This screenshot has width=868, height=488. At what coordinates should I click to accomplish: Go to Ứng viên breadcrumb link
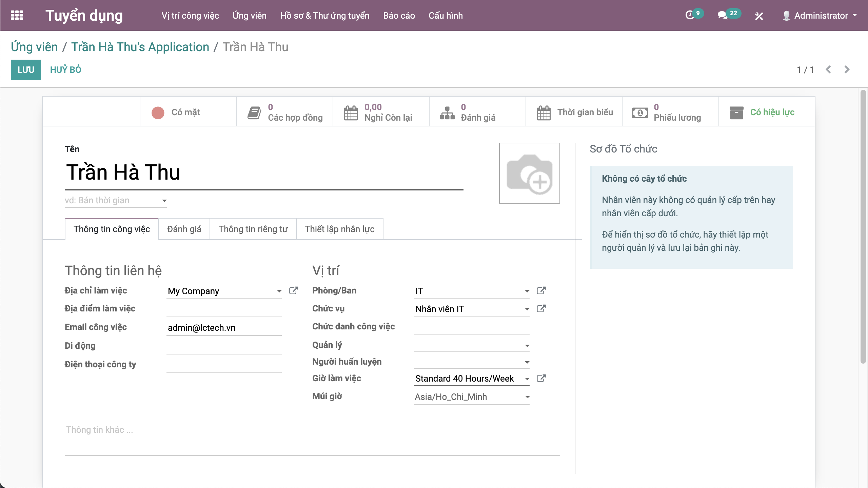[x=34, y=47]
